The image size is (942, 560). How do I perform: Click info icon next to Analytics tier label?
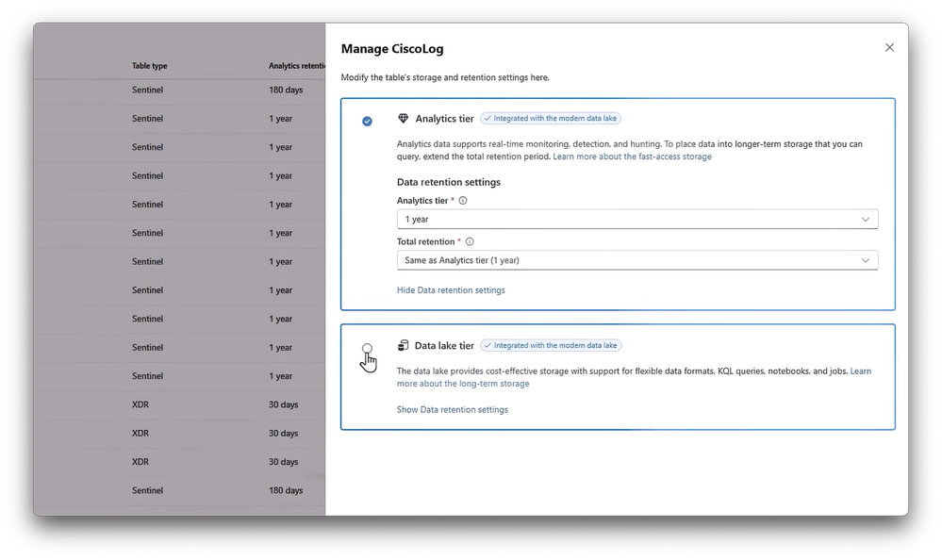pyautogui.click(x=463, y=201)
